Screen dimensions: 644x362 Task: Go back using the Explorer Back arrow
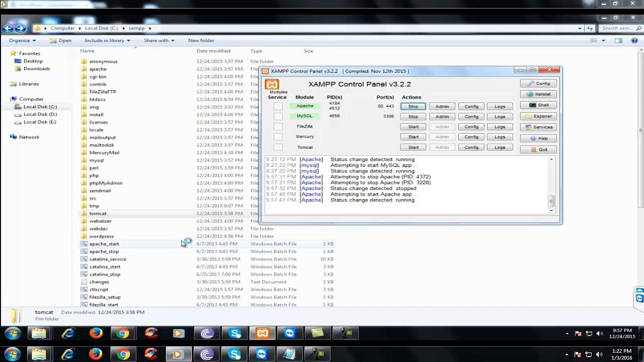[x=8, y=28]
